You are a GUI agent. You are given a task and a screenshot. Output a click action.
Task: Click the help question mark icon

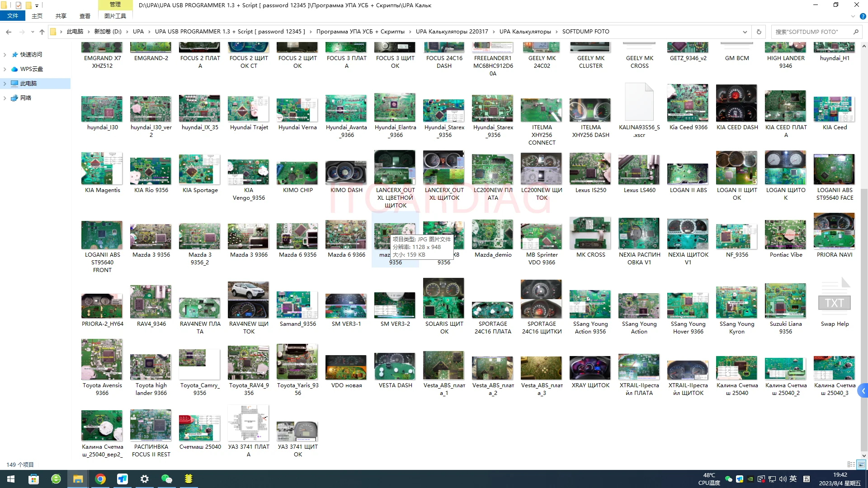(x=863, y=16)
